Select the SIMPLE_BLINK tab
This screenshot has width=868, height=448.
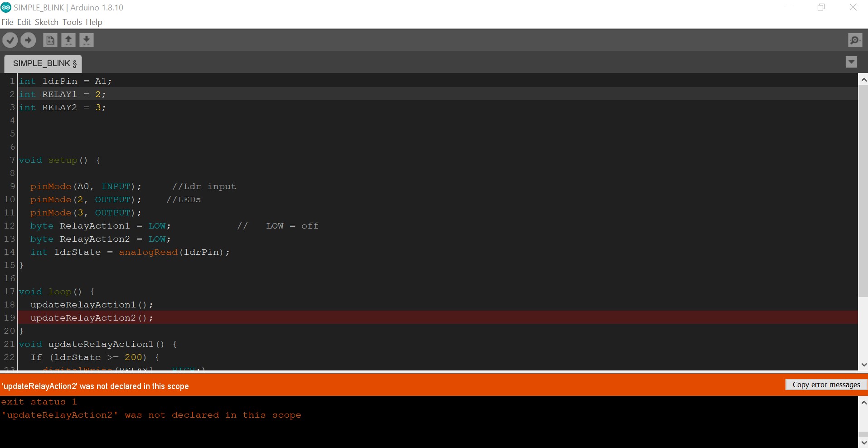[x=44, y=64]
